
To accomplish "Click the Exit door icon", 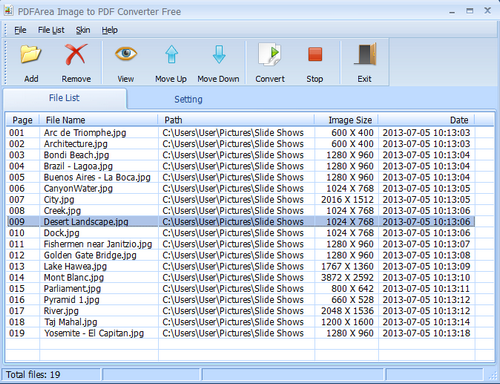I will point(365,54).
